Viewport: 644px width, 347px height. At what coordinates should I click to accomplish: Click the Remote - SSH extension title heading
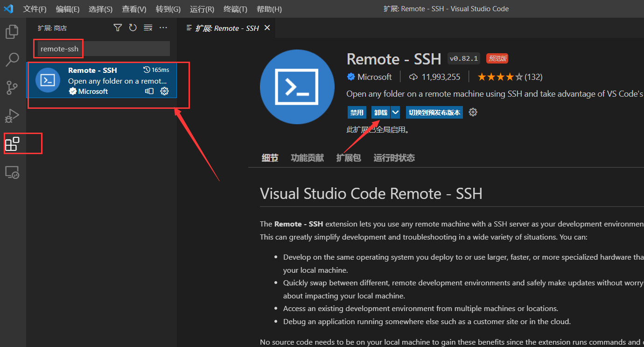394,59
